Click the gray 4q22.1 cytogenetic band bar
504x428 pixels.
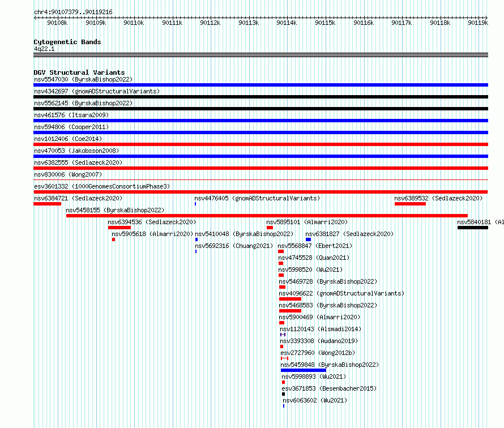click(260, 55)
